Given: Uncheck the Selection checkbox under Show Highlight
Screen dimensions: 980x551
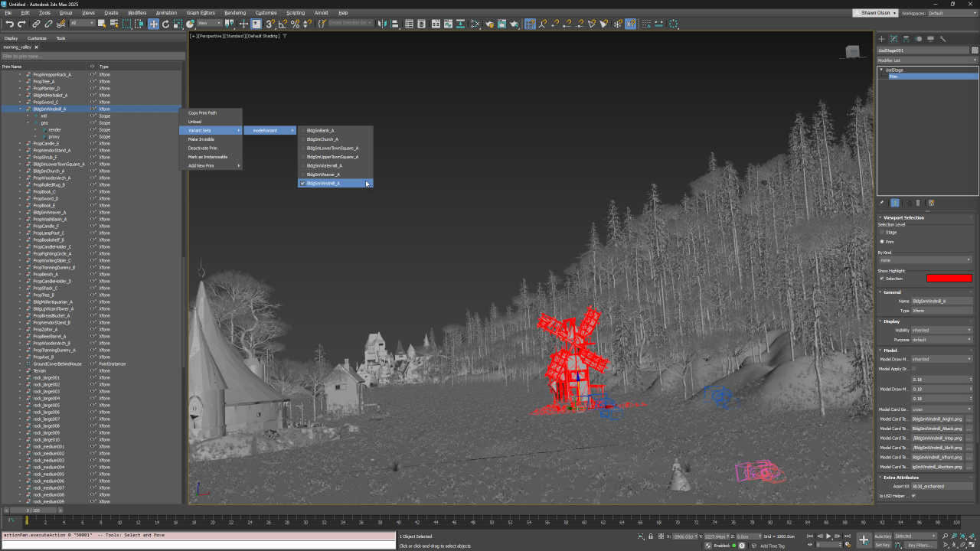Looking at the screenshot, I should click(881, 278).
